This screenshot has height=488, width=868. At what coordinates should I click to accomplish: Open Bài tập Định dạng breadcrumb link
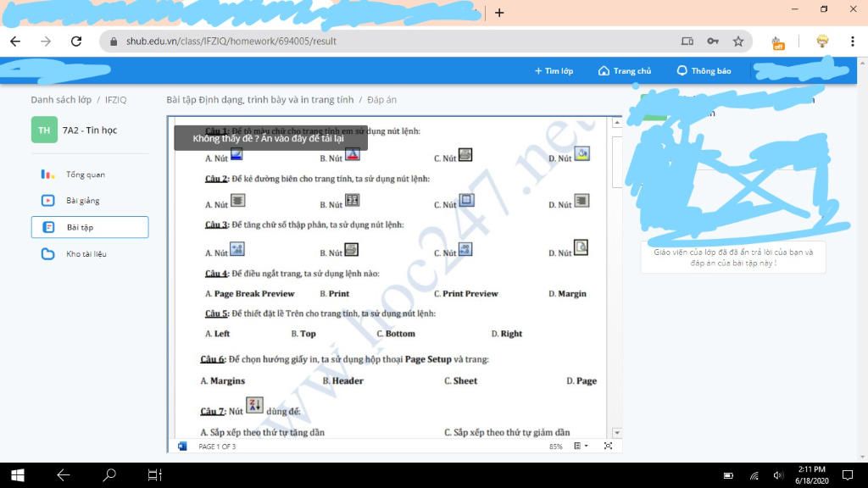click(259, 100)
